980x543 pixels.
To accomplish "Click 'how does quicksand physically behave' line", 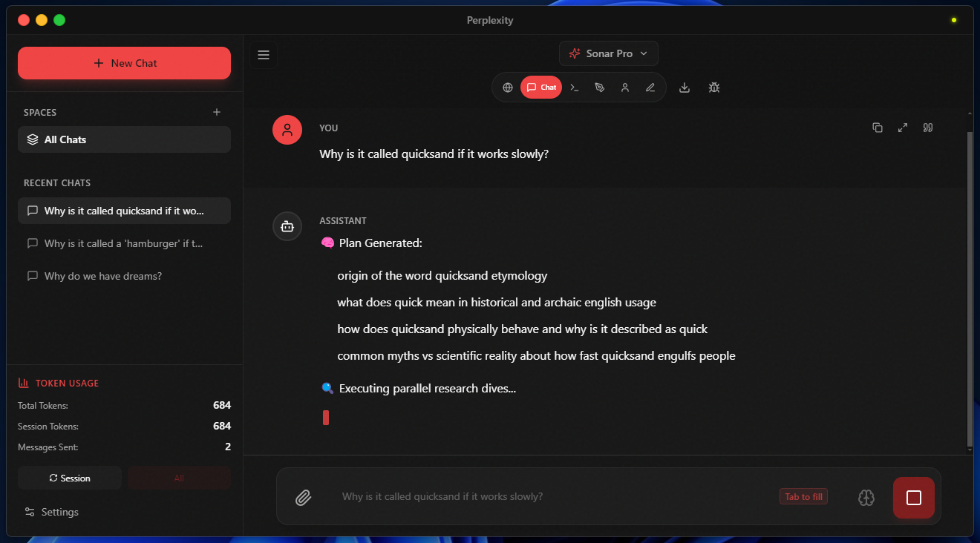I will [523, 329].
